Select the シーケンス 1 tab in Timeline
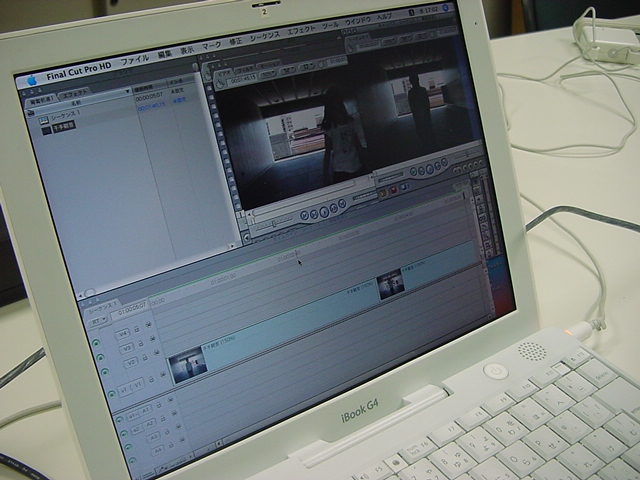 (102, 307)
